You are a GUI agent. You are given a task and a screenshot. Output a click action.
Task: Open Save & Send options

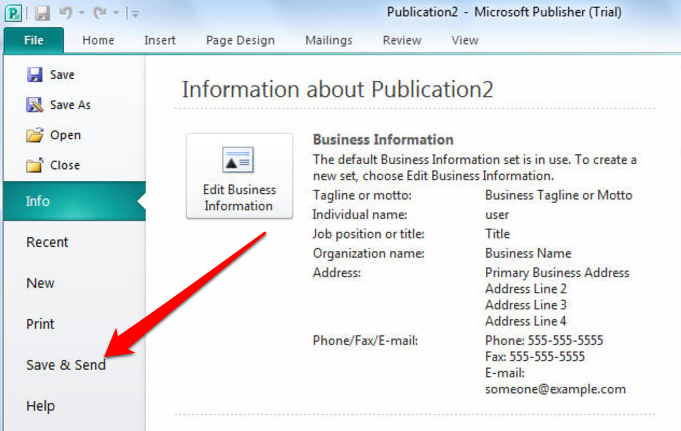[66, 365]
